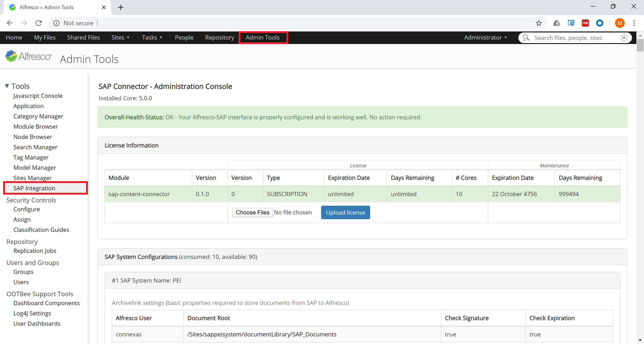
Task: Clear the search field using the X icon
Action: [x=624, y=38]
